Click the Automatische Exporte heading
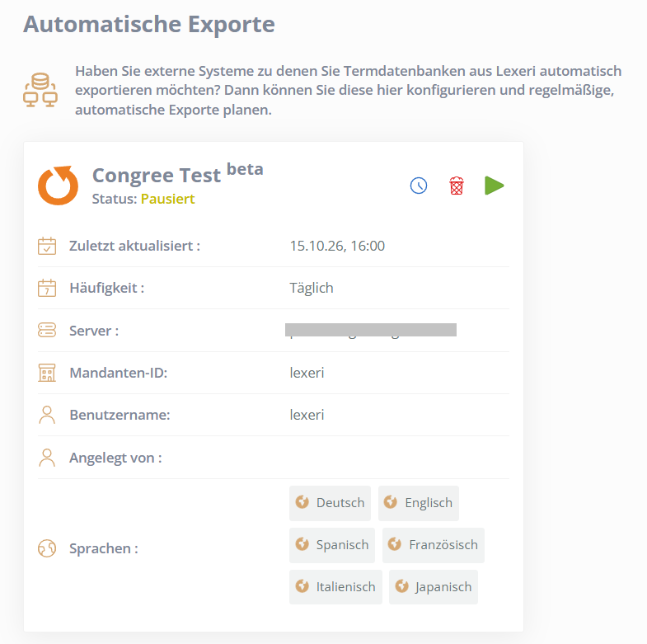 (x=149, y=25)
